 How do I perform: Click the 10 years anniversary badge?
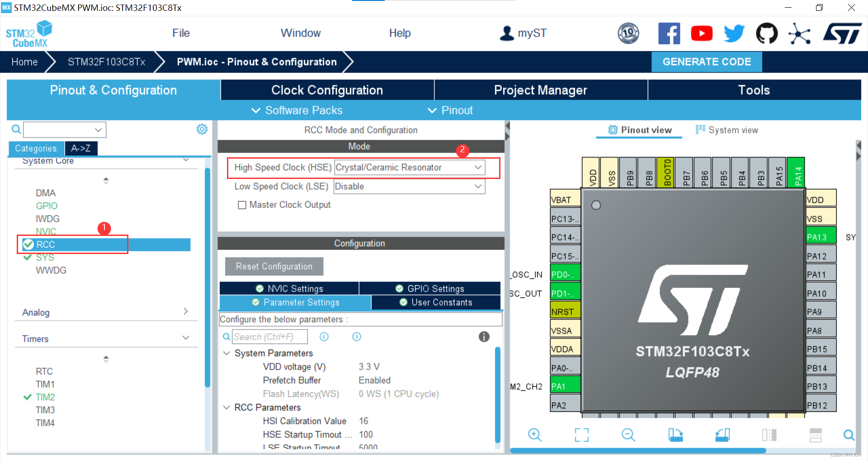(628, 33)
